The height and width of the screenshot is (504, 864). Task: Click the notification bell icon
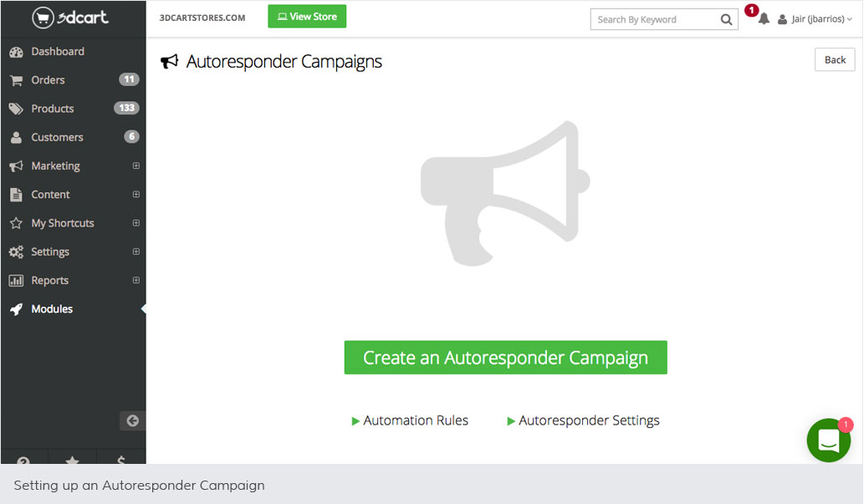pos(763,19)
